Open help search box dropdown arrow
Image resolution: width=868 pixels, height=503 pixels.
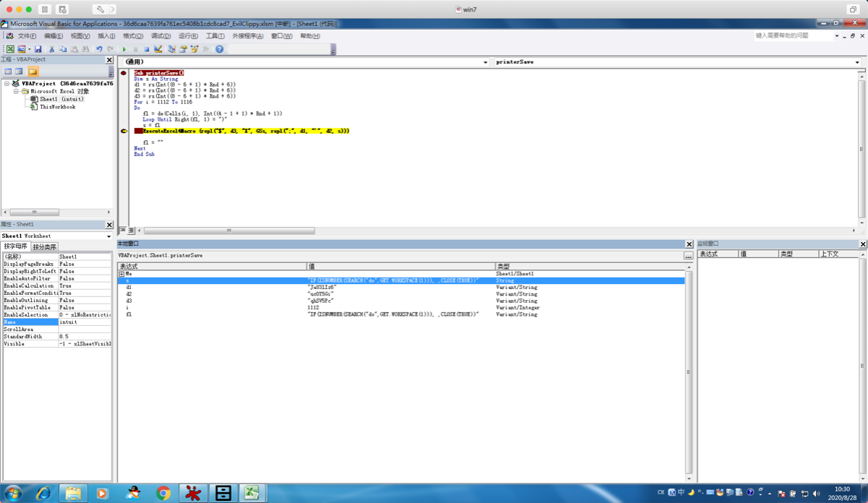point(837,35)
